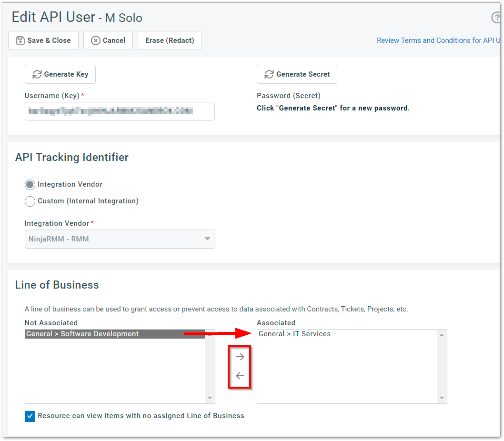Click the circled X icon on Cancel
The width and height of the screenshot is (504, 441).
tap(95, 40)
